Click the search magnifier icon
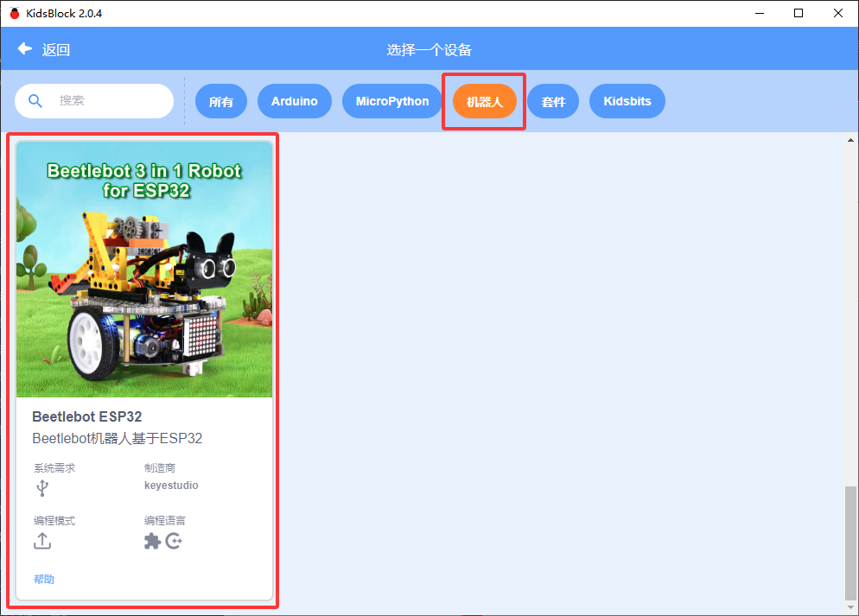This screenshot has height=616, width=859. pyautogui.click(x=35, y=101)
